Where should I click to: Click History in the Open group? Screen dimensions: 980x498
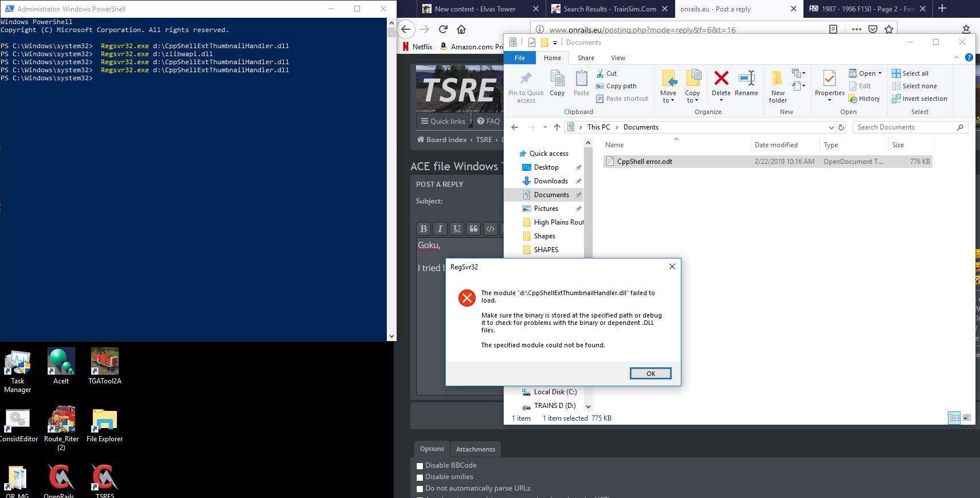tap(864, 99)
